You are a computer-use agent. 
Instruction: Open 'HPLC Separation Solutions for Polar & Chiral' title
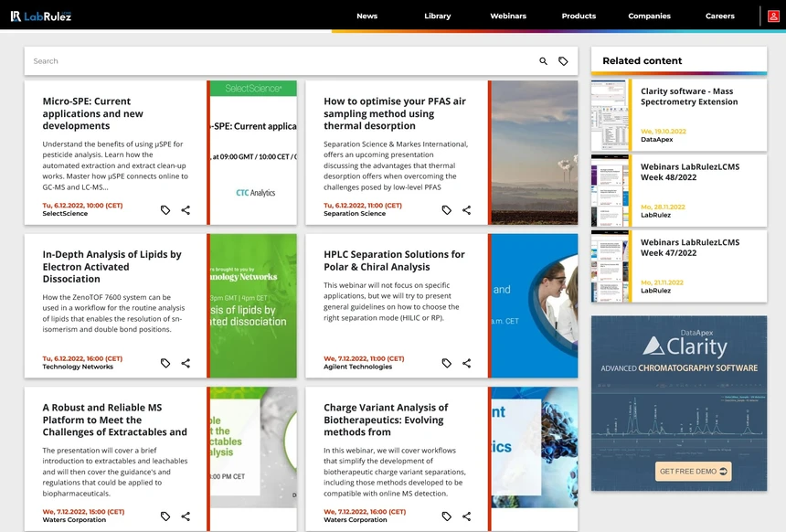394,261
